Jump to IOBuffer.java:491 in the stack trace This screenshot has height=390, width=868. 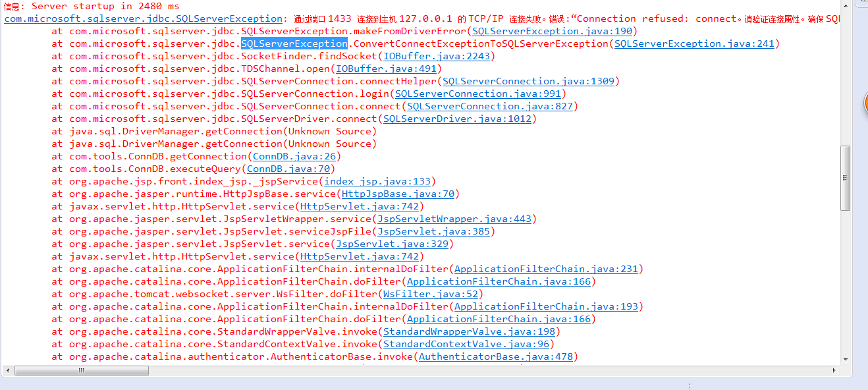(x=387, y=69)
